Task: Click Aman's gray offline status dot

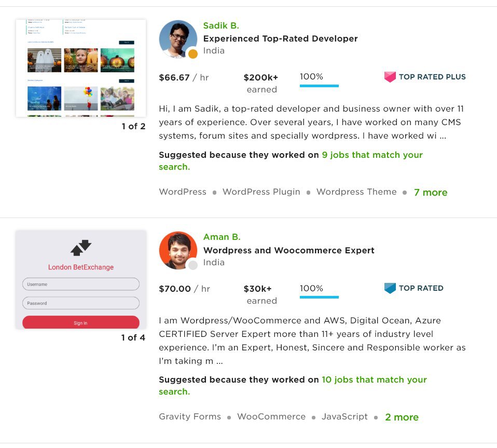Action: tap(192, 265)
